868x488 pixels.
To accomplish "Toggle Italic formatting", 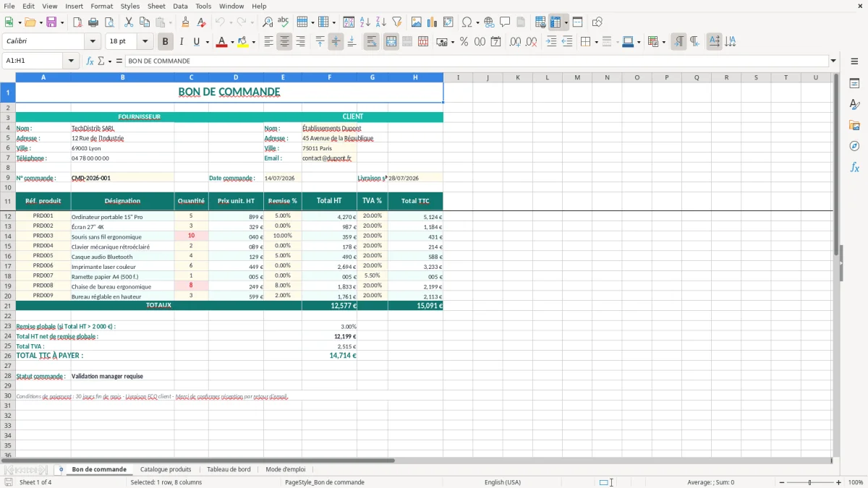I will click(x=182, y=42).
